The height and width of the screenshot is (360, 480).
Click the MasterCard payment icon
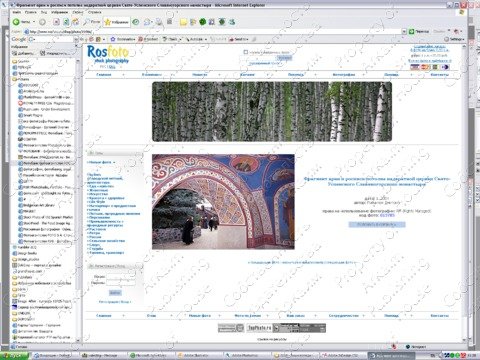425,67
